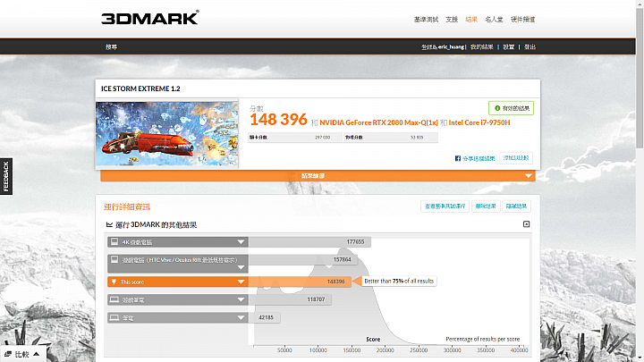Click the monitor icon in 4K gaming PC row
The image size is (644, 362).
114,241
